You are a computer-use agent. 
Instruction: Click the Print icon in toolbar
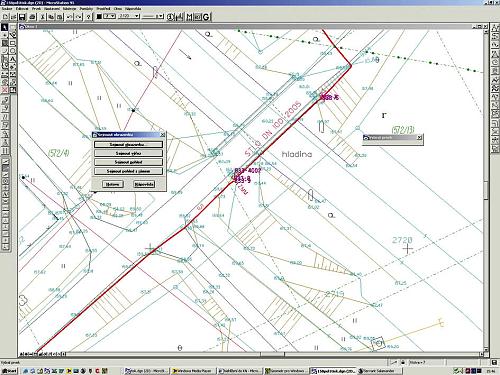[x=32, y=17]
